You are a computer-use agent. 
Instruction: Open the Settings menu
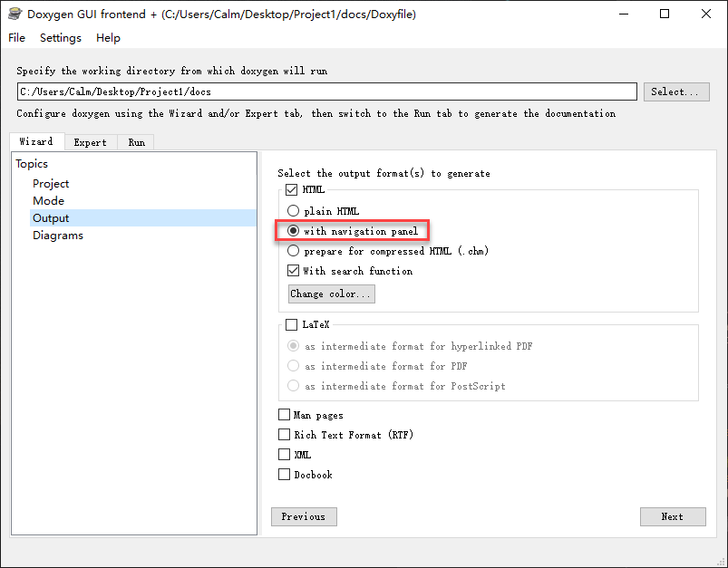(61, 38)
